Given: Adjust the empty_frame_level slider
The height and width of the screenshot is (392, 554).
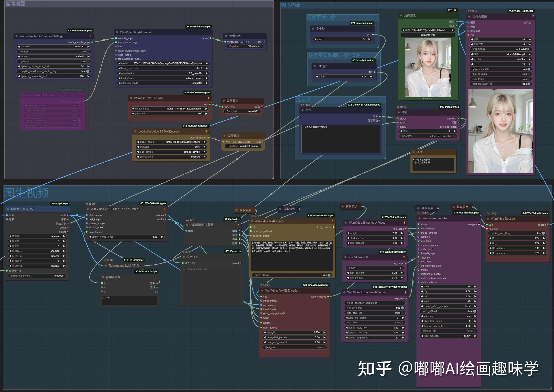Looking at the screenshot, I should 126,237.
